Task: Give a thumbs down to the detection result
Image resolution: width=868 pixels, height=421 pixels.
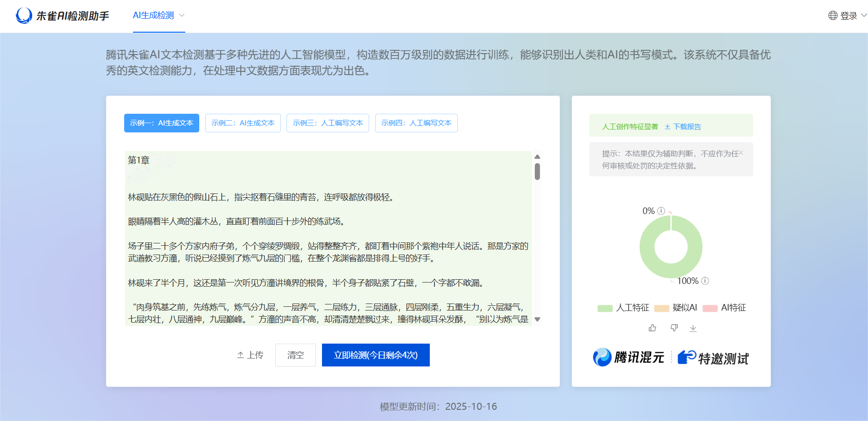Action: [674, 328]
